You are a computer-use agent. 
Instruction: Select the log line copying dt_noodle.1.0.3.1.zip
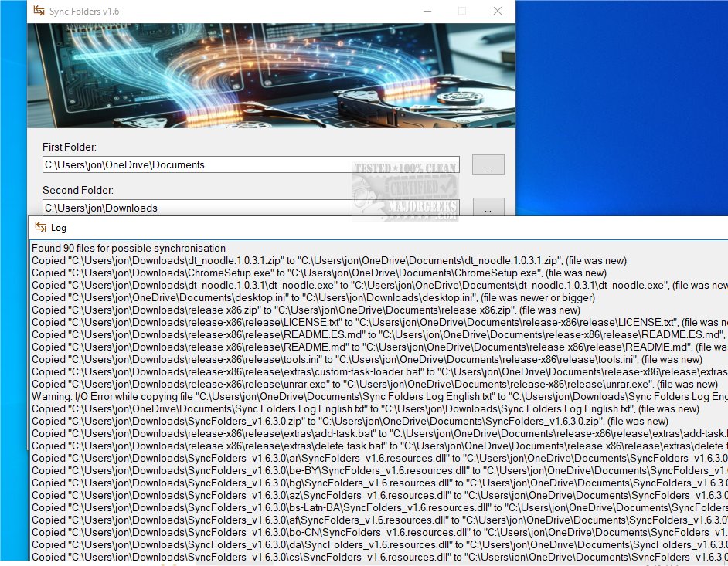[328, 261]
